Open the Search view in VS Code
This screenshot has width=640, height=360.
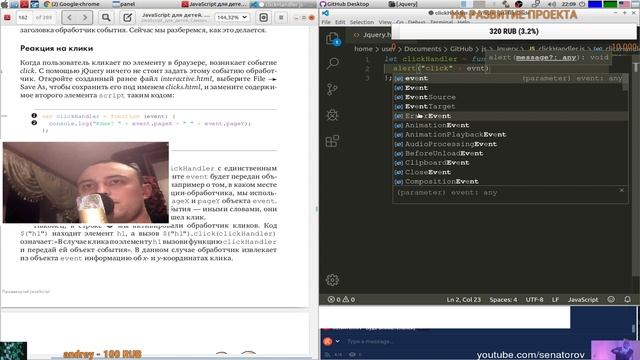coord(333,63)
